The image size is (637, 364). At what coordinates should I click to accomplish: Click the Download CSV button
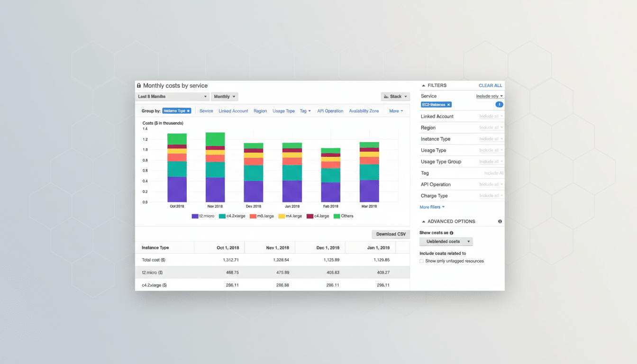point(391,234)
